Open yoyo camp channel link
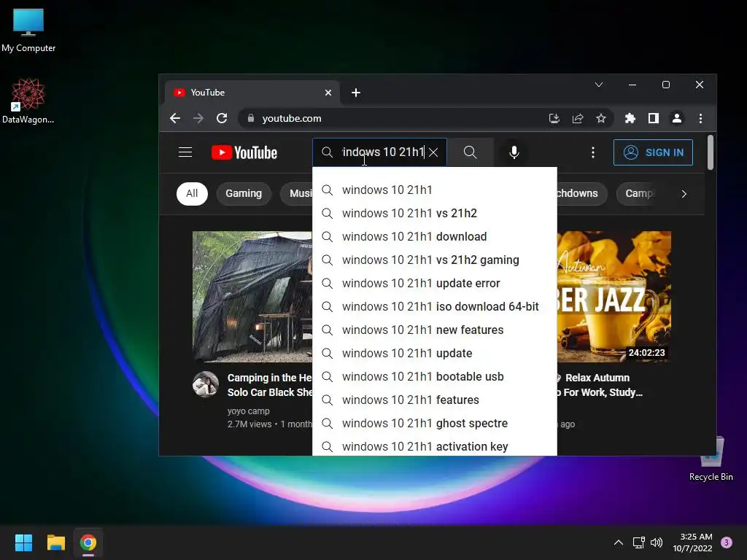Screen dimensions: 747x560 pos(248,411)
